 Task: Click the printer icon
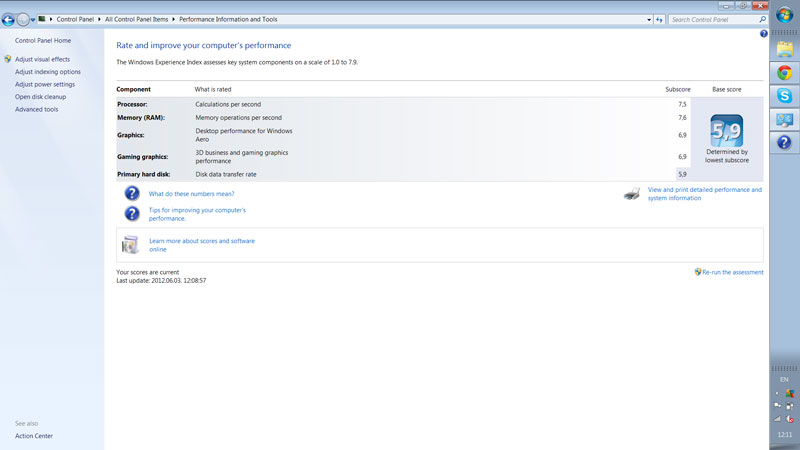632,194
